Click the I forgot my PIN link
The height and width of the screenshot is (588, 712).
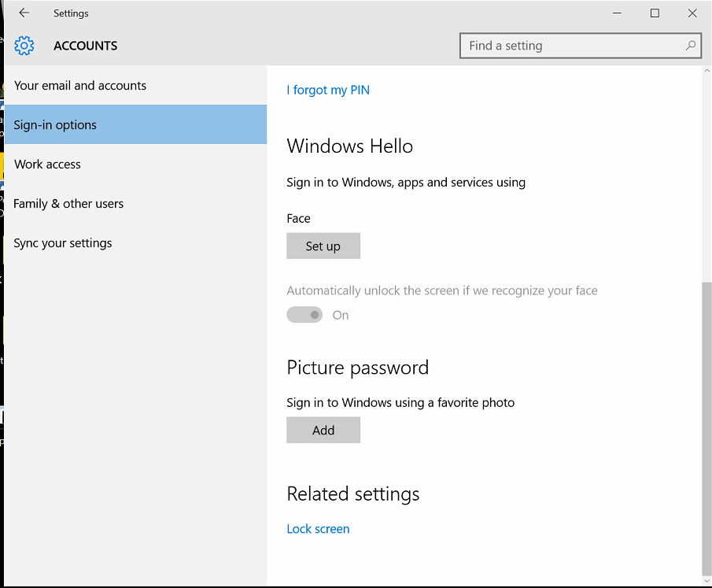pos(328,90)
